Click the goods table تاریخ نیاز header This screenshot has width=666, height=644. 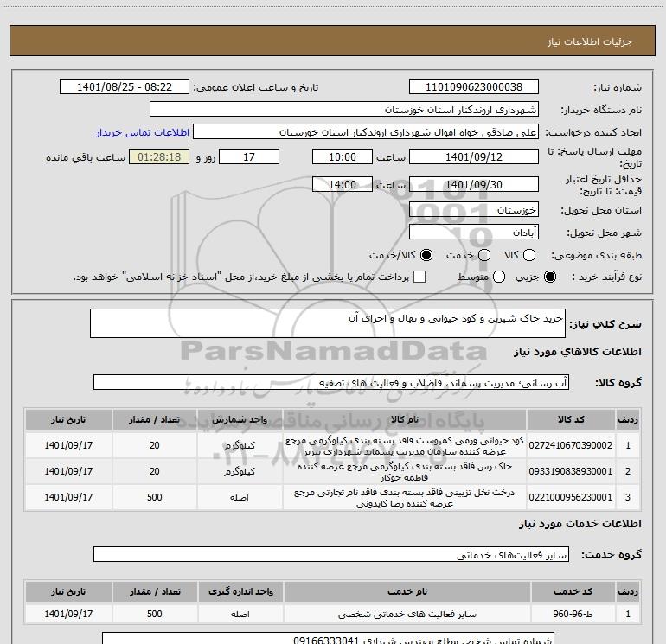click(68, 420)
